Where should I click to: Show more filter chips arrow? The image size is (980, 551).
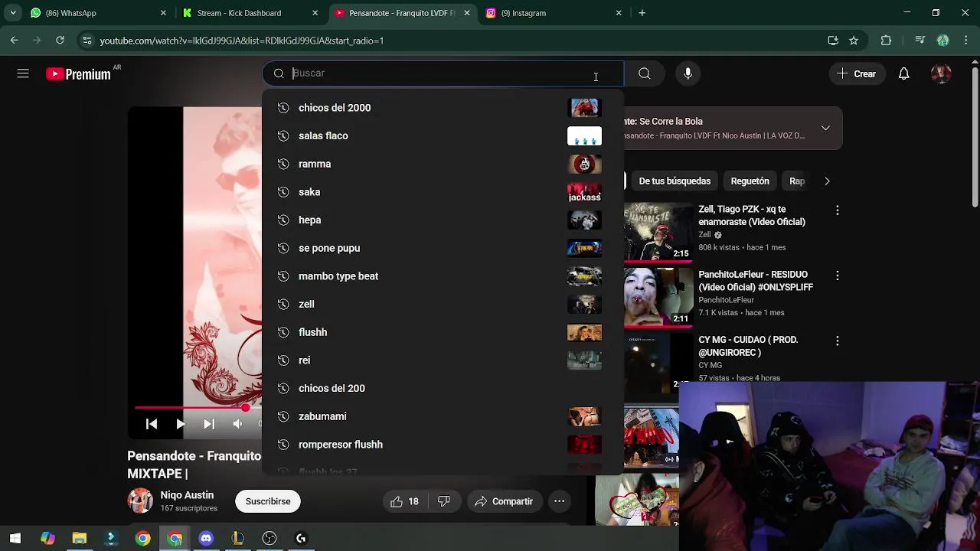point(827,181)
